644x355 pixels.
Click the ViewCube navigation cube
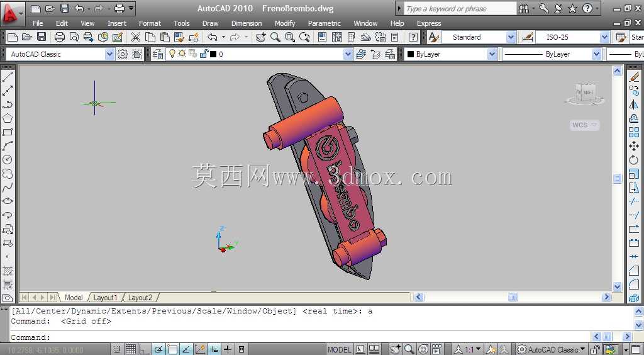click(585, 94)
